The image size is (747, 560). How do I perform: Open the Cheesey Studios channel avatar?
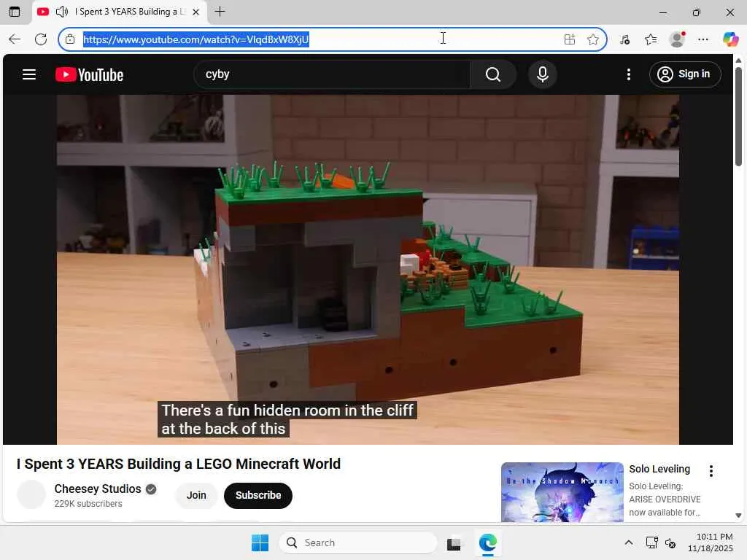[31, 495]
